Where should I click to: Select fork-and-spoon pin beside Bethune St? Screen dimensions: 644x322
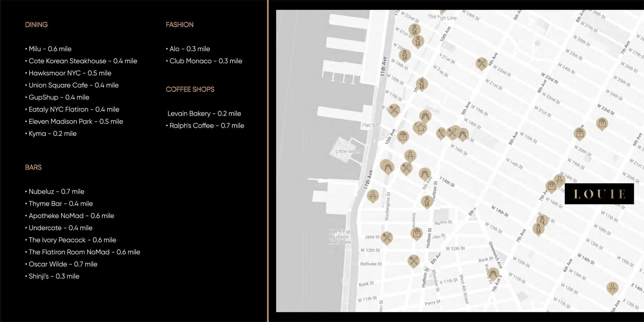414,260
